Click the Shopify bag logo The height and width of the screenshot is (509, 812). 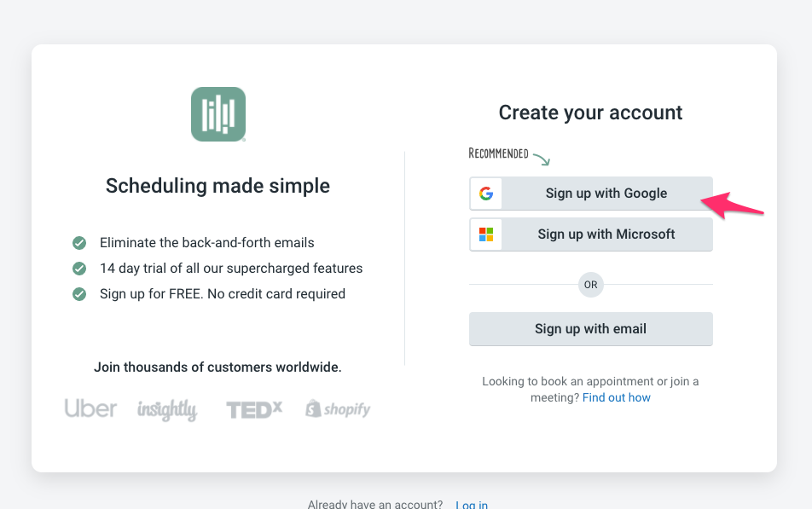(313, 408)
